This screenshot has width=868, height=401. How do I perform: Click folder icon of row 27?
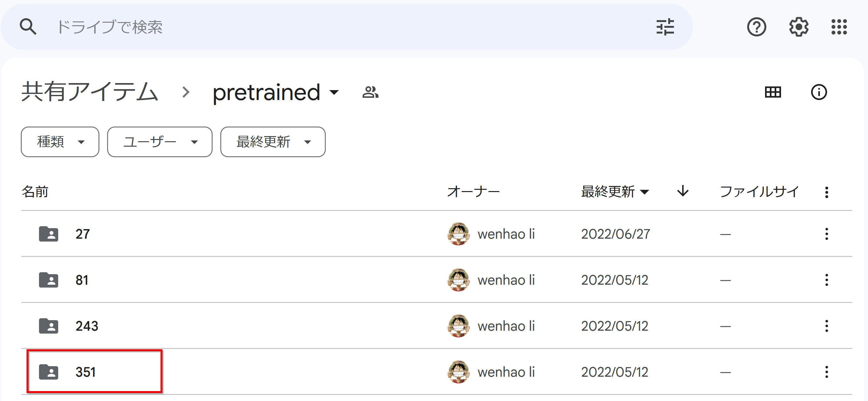click(49, 234)
